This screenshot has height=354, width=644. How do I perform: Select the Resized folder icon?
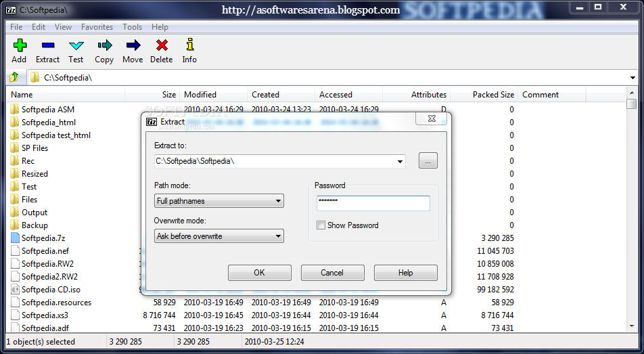pos(15,173)
